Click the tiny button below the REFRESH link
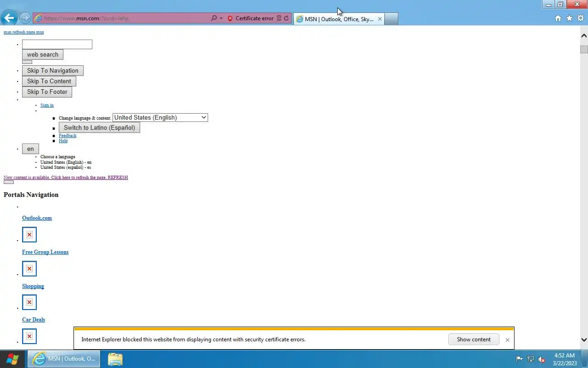Image resolution: width=588 pixels, height=368 pixels. click(x=9, y=182)
